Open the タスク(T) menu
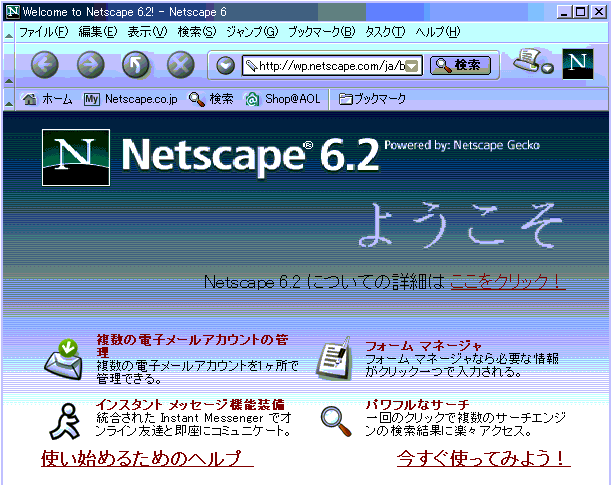This screenshot has height=485, width=611. pos(385,32)
